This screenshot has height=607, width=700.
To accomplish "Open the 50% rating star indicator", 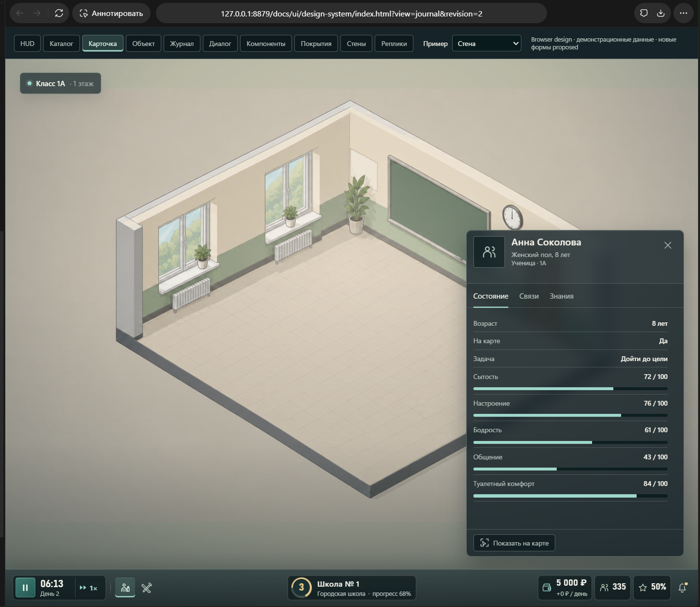I will tap(653, 587).
